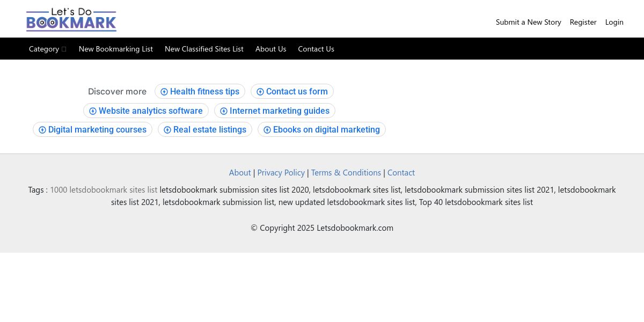Open Privacy Policy footer link

281,172
